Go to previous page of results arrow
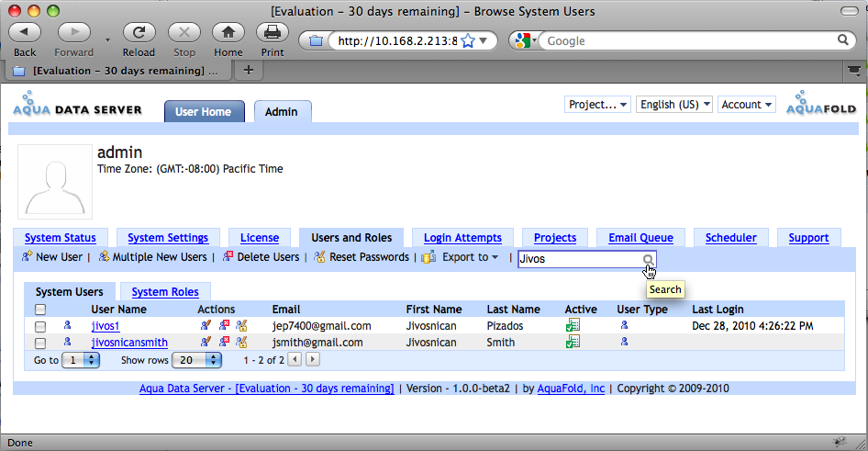Viewport: 868px width, 451px height. [x=295, y=359]
